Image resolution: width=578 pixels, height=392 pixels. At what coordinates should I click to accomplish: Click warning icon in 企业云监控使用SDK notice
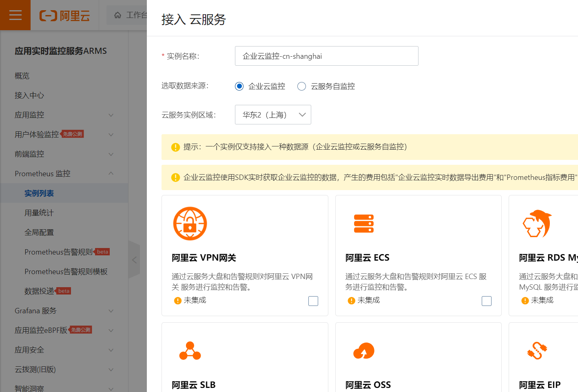(x=175, y=177)
